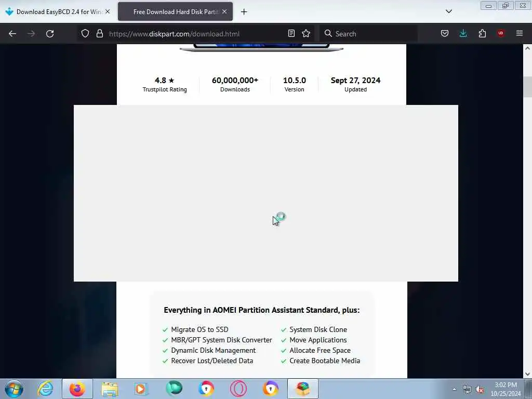Launch Internet Explorer from taskbar
The image size is (532, 399).
coord(46,389)
